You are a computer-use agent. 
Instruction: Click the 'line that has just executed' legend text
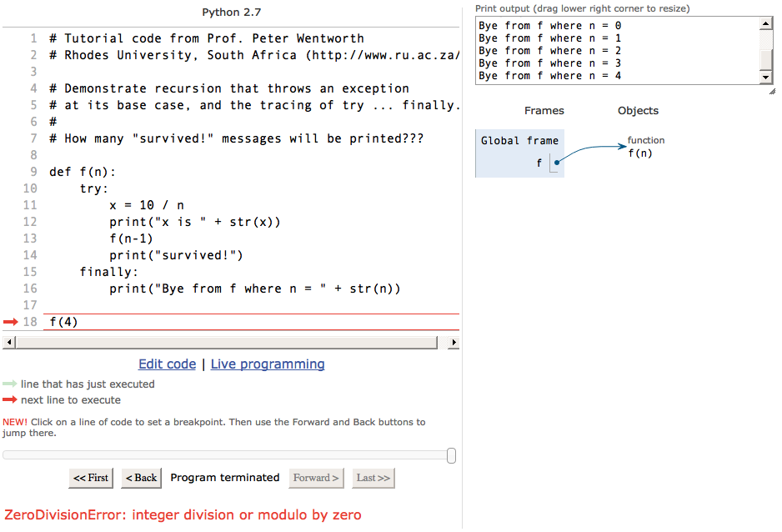coord(88,384)
